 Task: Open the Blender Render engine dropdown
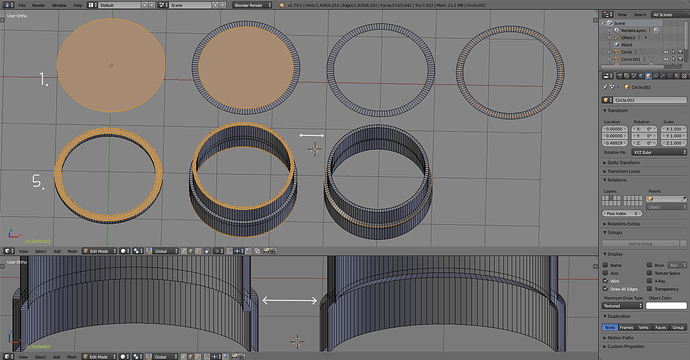point(252,5)
